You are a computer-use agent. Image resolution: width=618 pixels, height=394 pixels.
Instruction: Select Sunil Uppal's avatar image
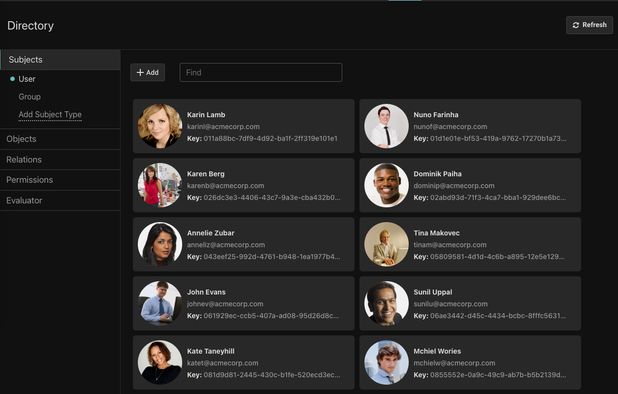click(386, 303)
